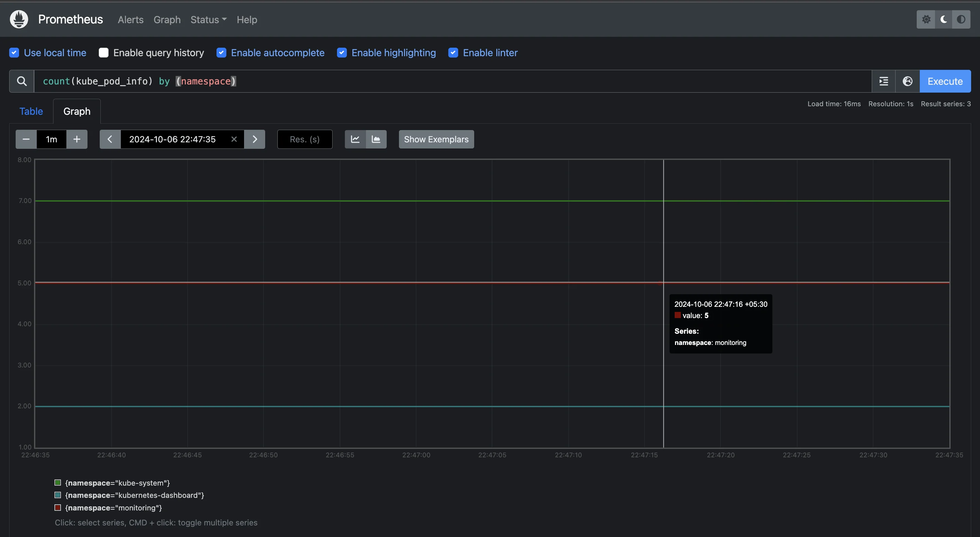
Task: Select browser-preferred theme half-circle icon
Action: pyautogui.click(x=961, y=19)
